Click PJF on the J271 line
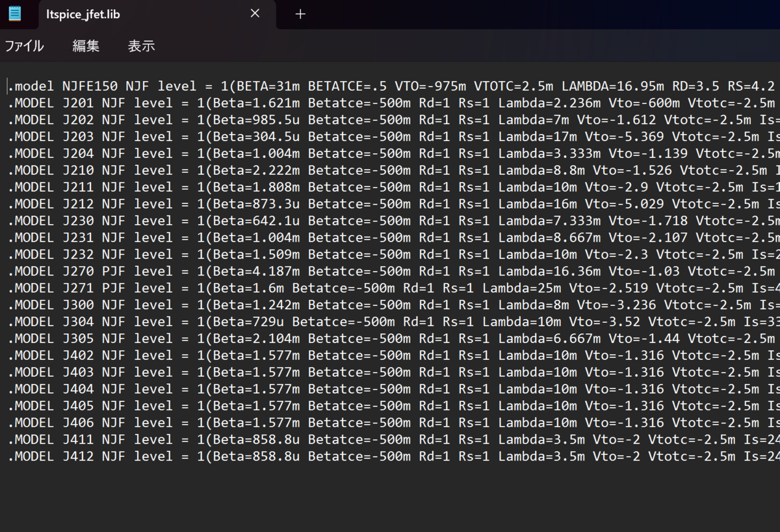Screen dimensions: 780x532 [114, 288]
